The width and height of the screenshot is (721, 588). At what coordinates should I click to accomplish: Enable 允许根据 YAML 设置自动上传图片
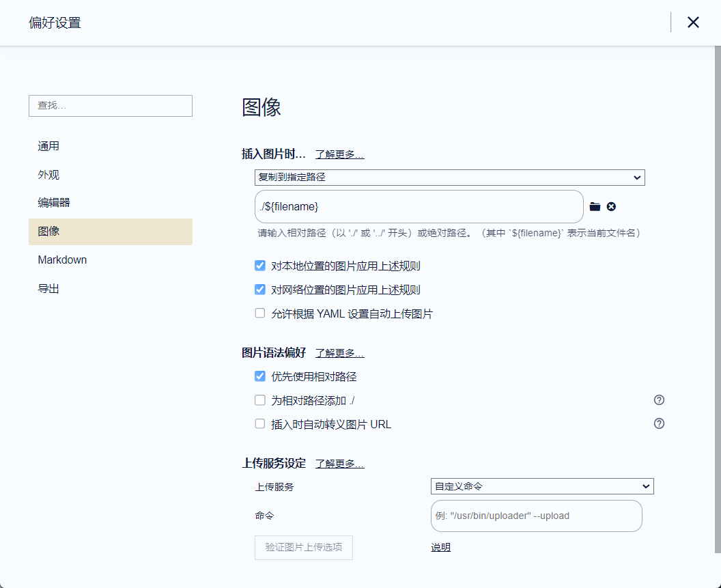coord(260,313)
